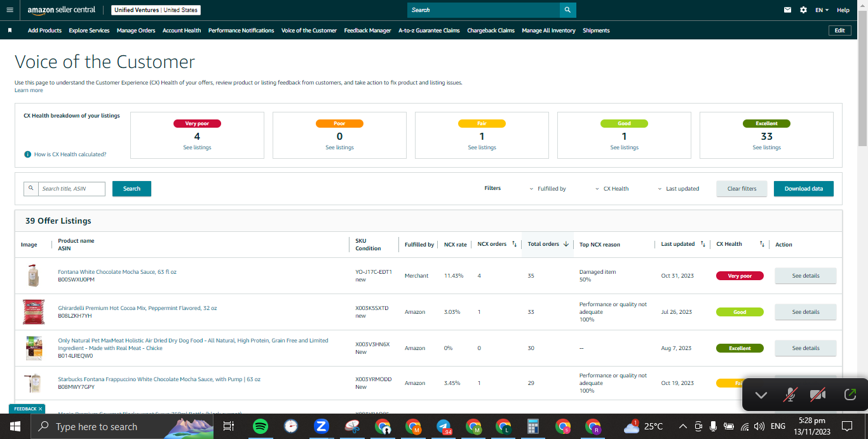Open the settings gear icon
The image size is (868, 439).
point(804,10)
